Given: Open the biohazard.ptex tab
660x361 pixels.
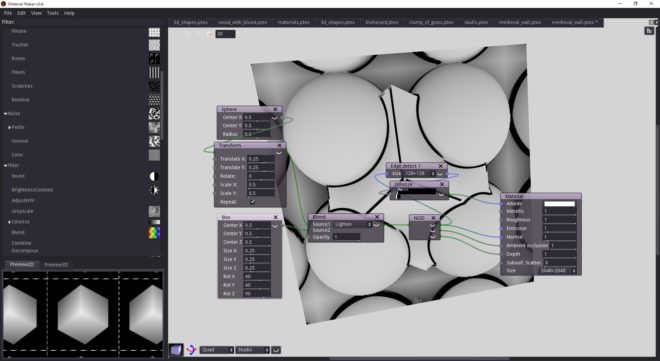Looking at the screenshot, I should (x=382, y=22).
